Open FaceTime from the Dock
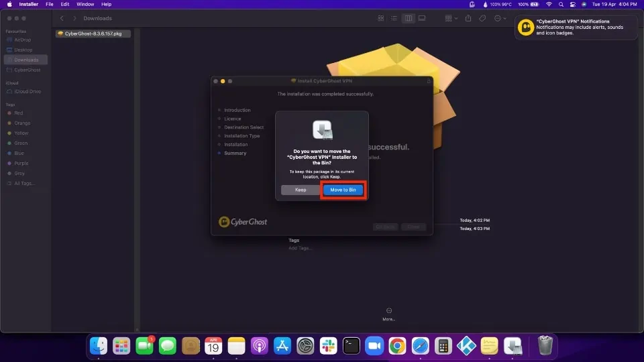Viewport: 644px width, 362px height. pyautogui.click(x=145, y=346)
